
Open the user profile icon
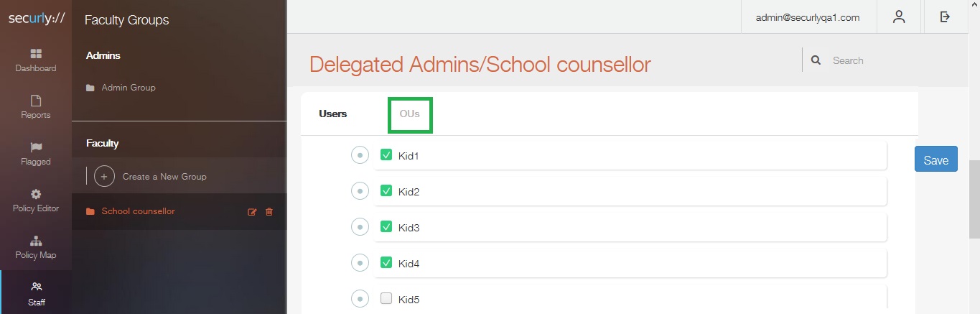(899, 17)
